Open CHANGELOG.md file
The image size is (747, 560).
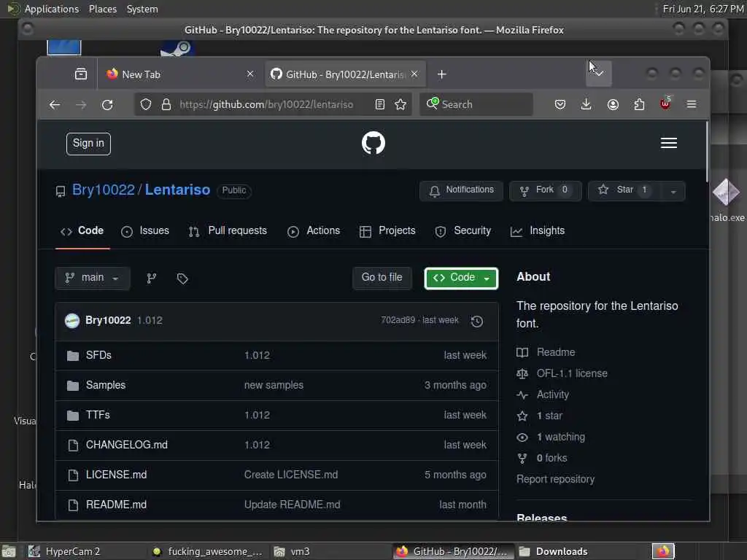pyautogui.click(x=127, y=446)
